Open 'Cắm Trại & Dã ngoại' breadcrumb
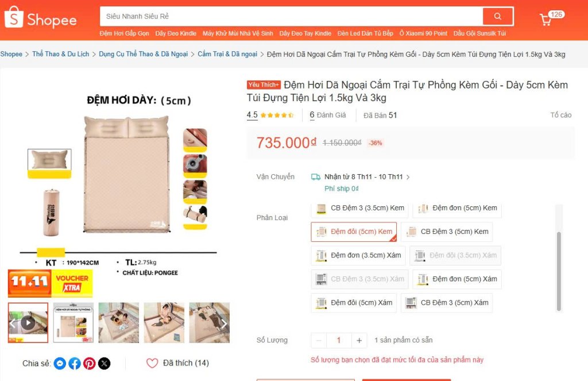 [x=227, y=54]
